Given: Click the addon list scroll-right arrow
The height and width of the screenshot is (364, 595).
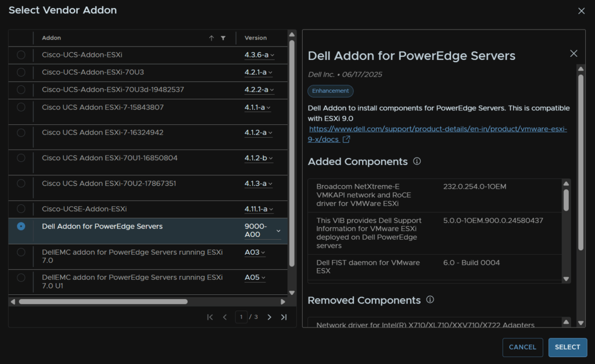Looking at the screenshot, I should pos(283,302).
